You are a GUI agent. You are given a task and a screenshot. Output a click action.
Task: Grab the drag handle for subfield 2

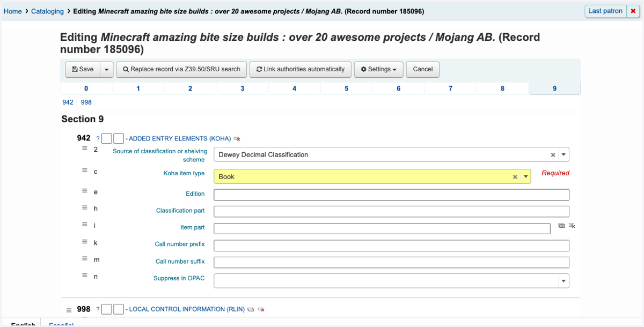click(85, 148)
